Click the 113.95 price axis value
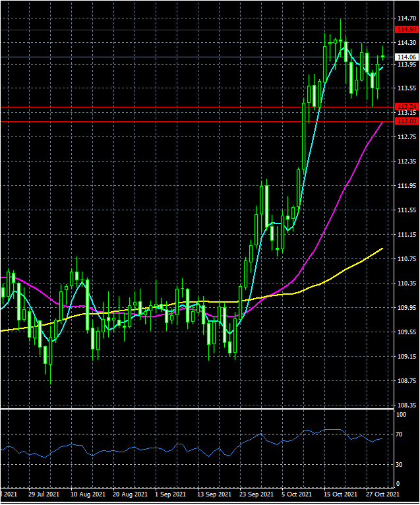This screenshot has height=505, width=420. [x=407, y=65]
